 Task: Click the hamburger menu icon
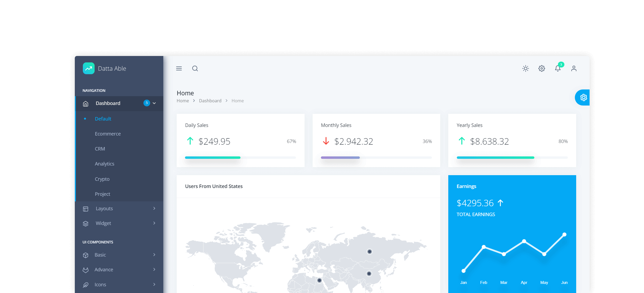tap(179, 69)
